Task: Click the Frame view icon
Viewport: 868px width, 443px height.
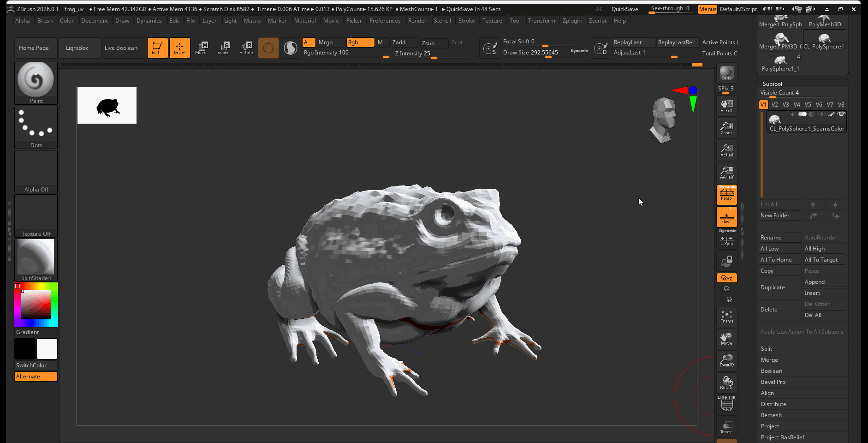Action: coord(726,317)
